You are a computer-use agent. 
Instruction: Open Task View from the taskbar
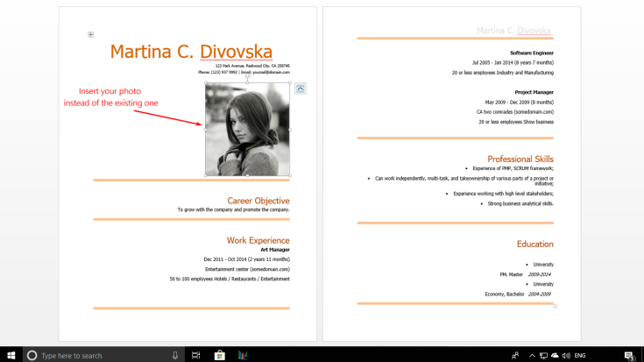click(x=196, y=355)
